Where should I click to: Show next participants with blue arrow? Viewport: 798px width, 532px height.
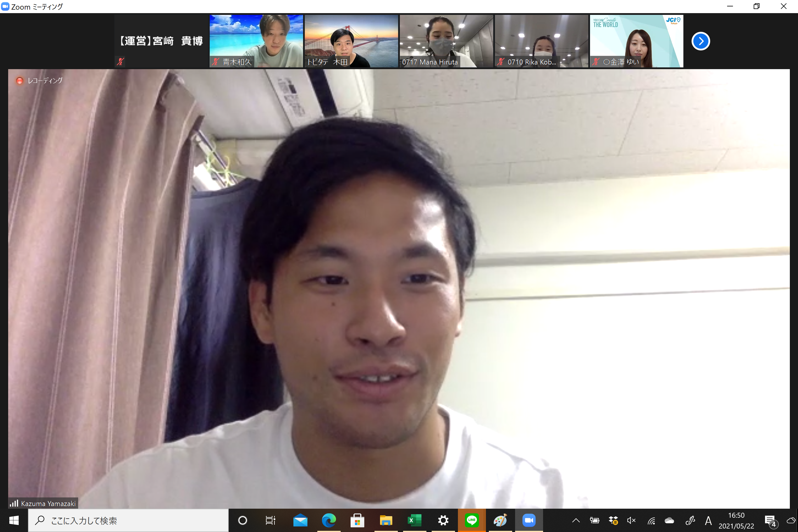tap(700, 41)
